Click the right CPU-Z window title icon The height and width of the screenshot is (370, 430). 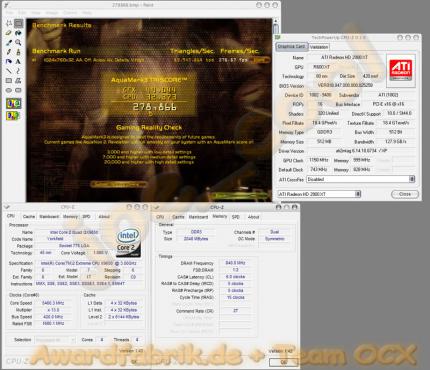coord(156,207)
